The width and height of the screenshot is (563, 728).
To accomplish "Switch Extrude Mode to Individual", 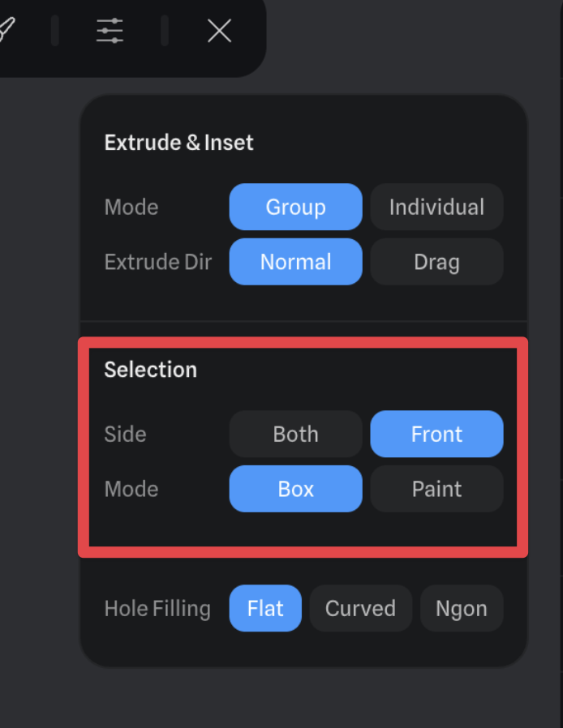I will (436, 207).
